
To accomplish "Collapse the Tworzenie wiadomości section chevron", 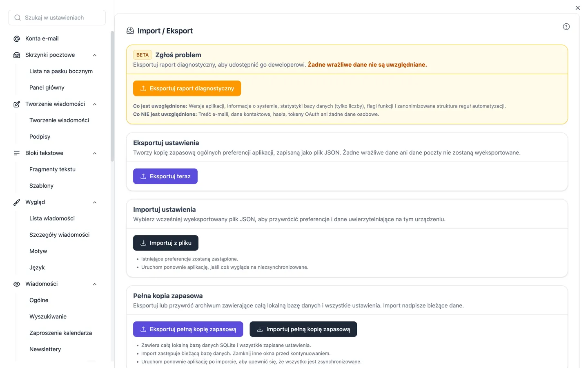I will pyautogui.click(x=95, y=104).
